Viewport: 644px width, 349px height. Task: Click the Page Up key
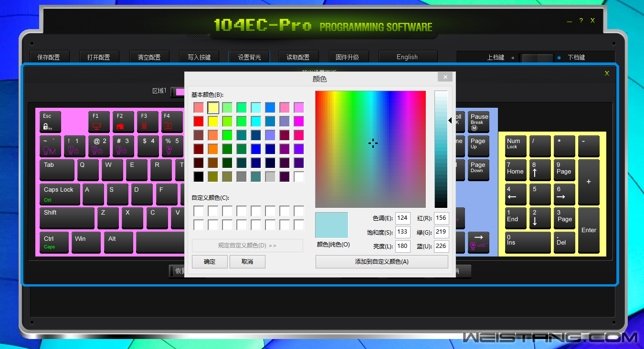[479, 146]
